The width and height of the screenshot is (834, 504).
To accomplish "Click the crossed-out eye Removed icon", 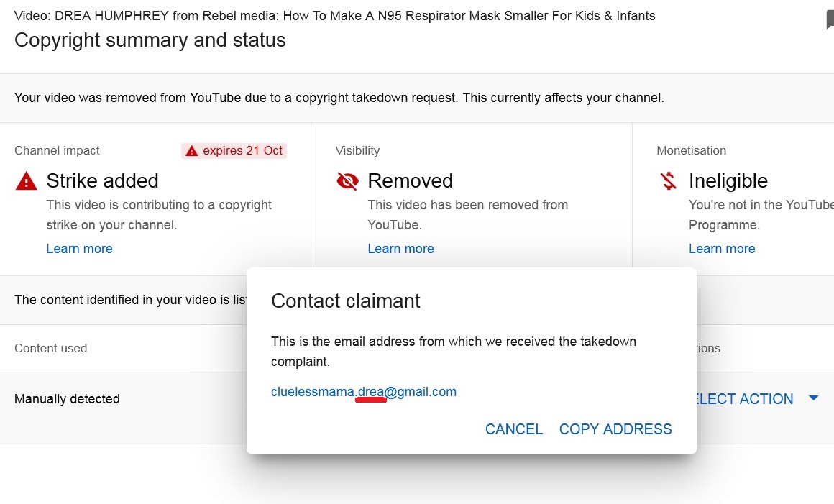I will pyautogui.click(x=347, y=181).
